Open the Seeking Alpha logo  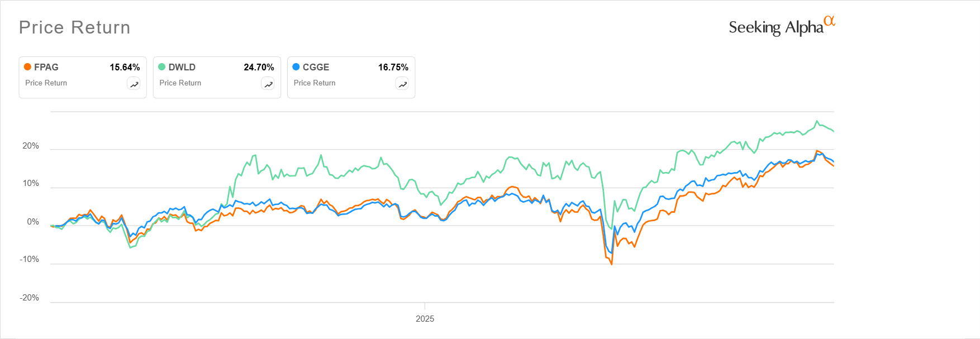click(781, 26)
